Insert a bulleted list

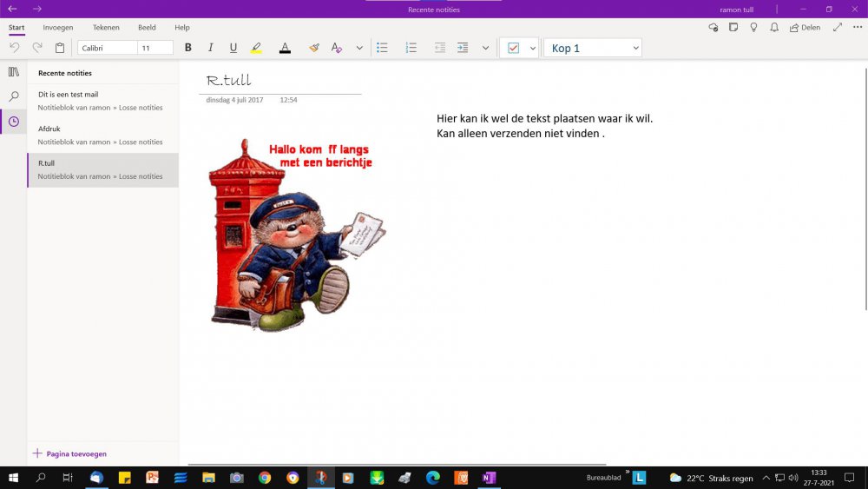[x=382, y=48]
